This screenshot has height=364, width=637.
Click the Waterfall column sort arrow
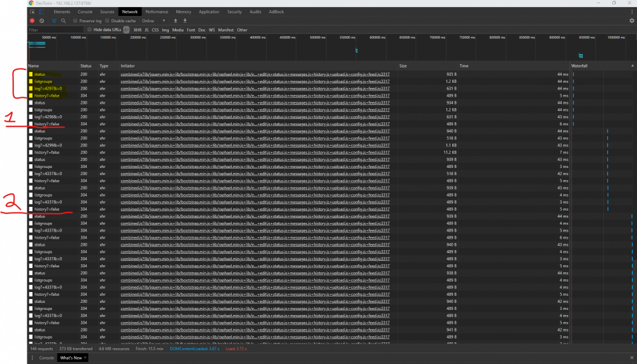tap(632, 66)
